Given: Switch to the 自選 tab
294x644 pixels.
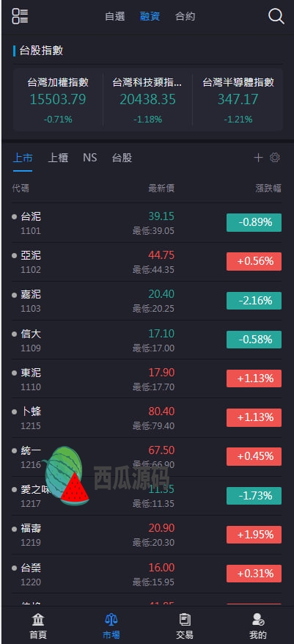Looking at the screenshot, I should click(115, 16).
